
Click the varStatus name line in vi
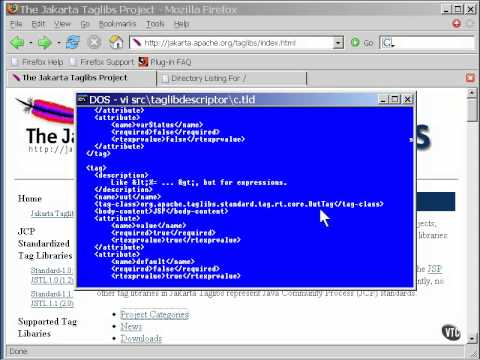pos(157,125)
